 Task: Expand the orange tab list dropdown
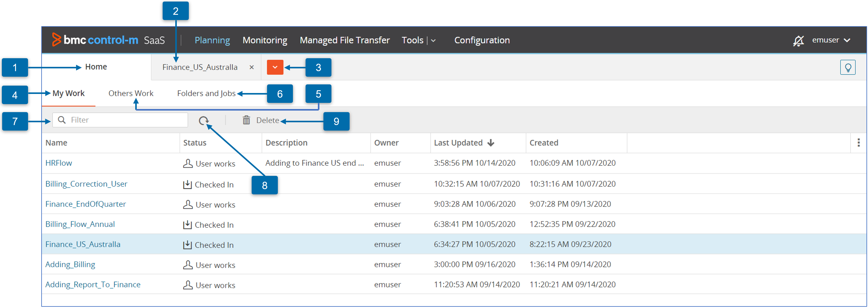click(275, 67)
